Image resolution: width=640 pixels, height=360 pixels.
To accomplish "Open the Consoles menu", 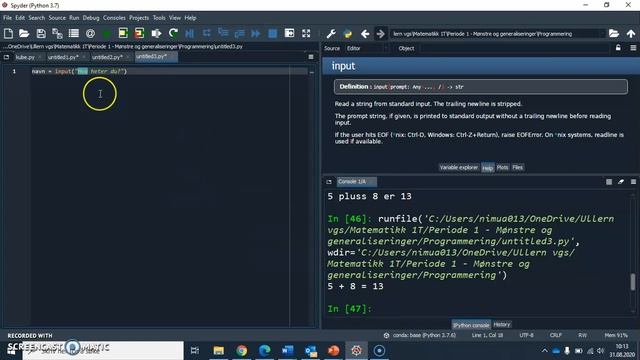I will pyautogui.click(x=114, y=18).
